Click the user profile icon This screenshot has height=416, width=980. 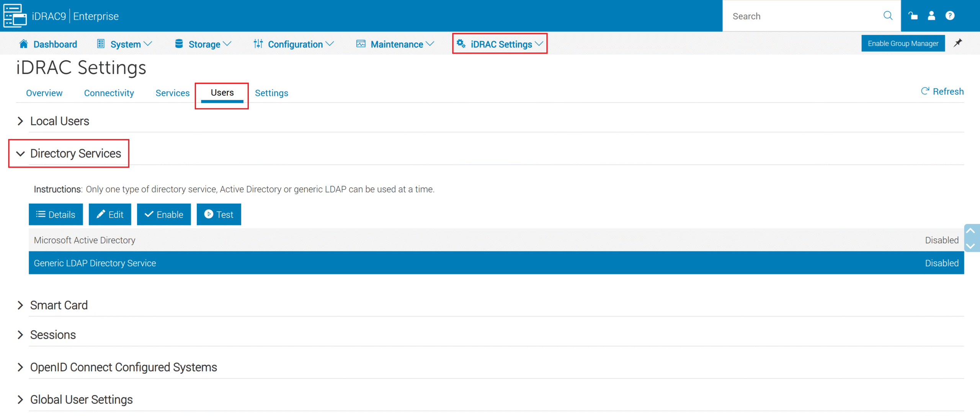point(931,16)
